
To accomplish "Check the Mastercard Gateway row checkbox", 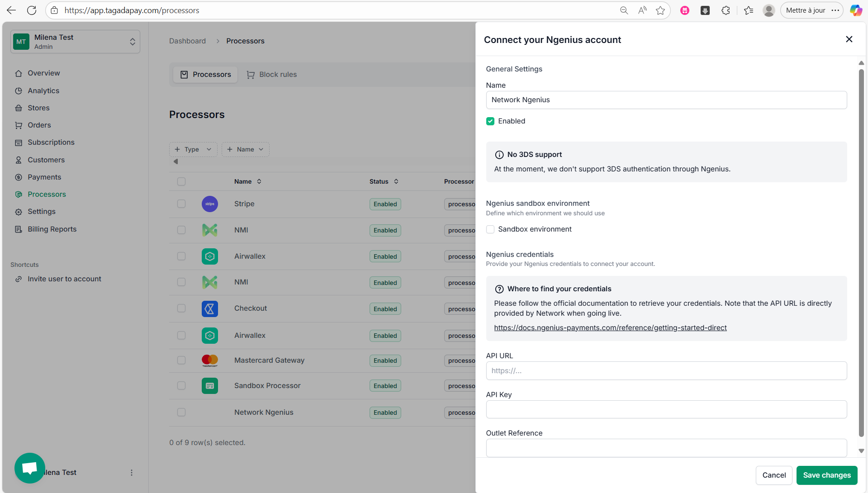I will 181,360.
